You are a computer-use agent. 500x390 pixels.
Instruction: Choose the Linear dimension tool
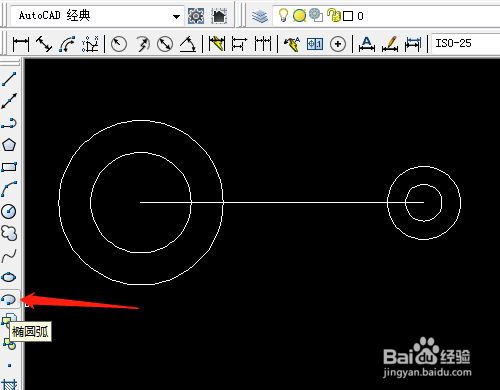click(21, 44)
